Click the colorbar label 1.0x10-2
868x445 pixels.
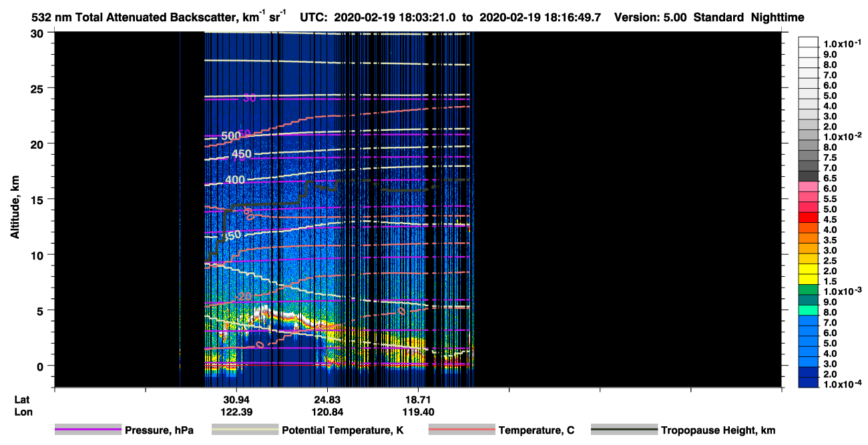(842, 137)
